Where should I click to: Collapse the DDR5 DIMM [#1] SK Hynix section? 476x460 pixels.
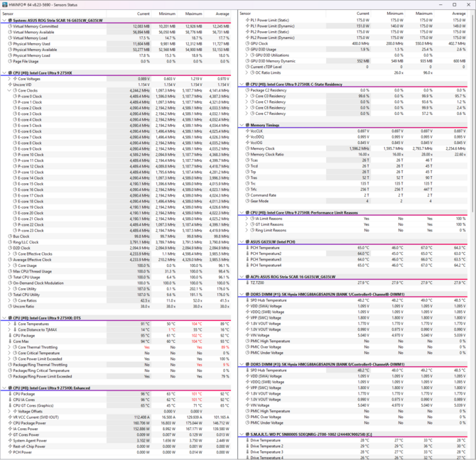coord(242,295)
